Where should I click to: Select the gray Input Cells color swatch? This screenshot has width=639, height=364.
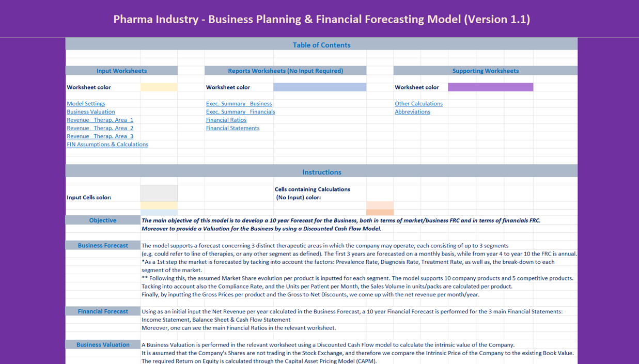[x=159, y=193]
